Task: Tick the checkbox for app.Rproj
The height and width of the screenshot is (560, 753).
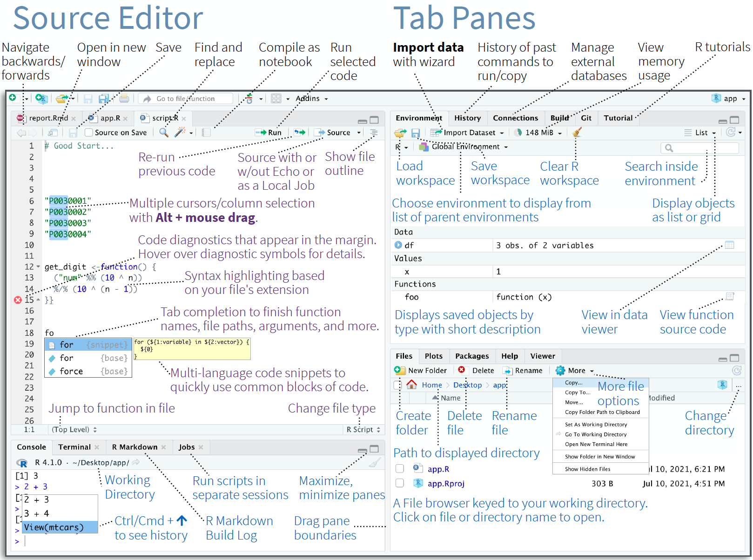Action: coord(400,483)
